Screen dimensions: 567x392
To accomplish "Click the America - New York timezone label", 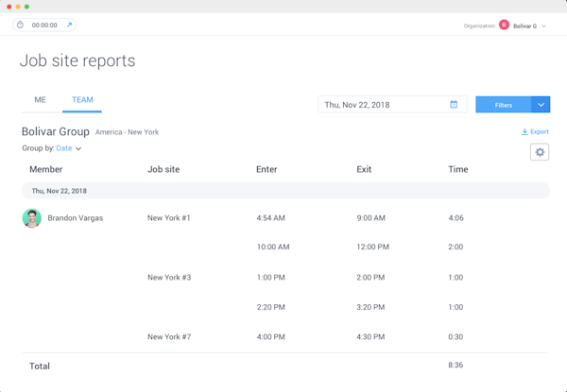I will tap(127, 132).
